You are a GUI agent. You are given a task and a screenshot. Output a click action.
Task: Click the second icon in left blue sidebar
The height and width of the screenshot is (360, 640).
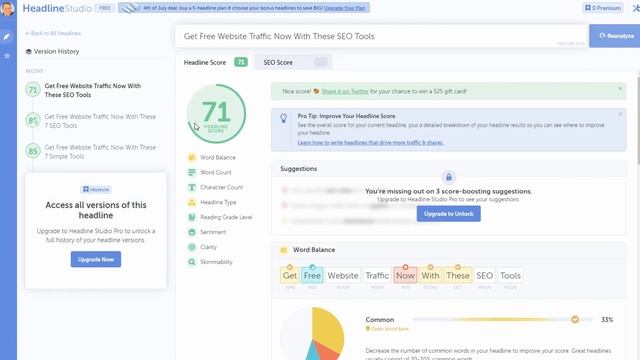7,56
